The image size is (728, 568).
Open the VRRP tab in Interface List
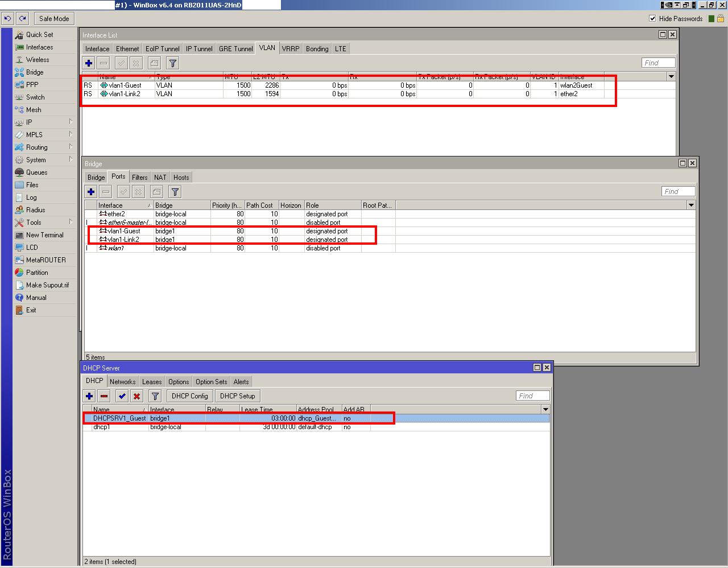291,49
